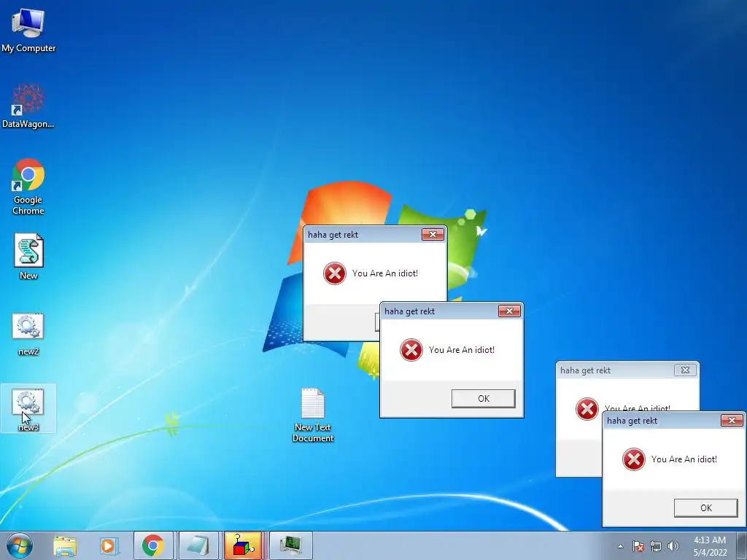Open the volume speaker tray icon

point(673,546)
